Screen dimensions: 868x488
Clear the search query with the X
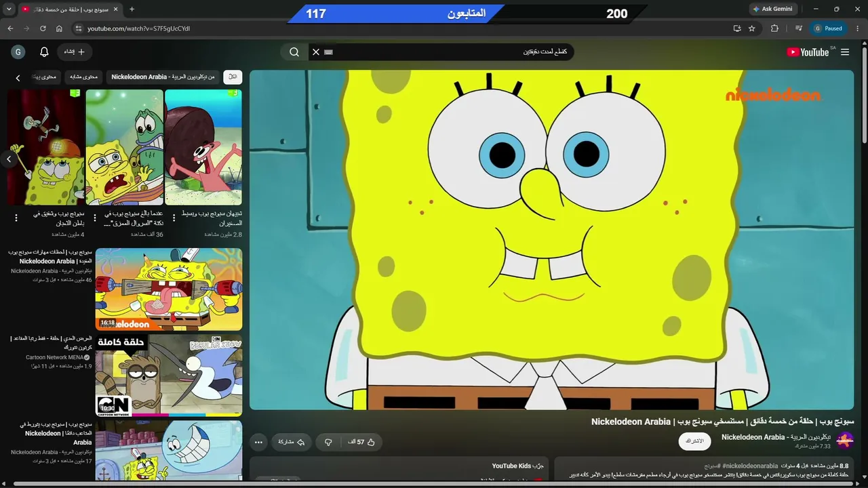[x=316, y=52]
